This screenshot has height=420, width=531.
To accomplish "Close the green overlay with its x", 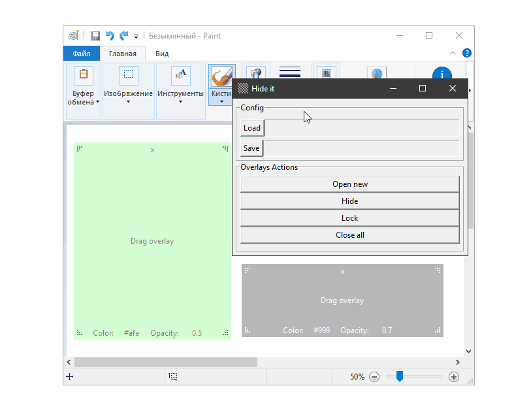I will [x=152, y=150].
